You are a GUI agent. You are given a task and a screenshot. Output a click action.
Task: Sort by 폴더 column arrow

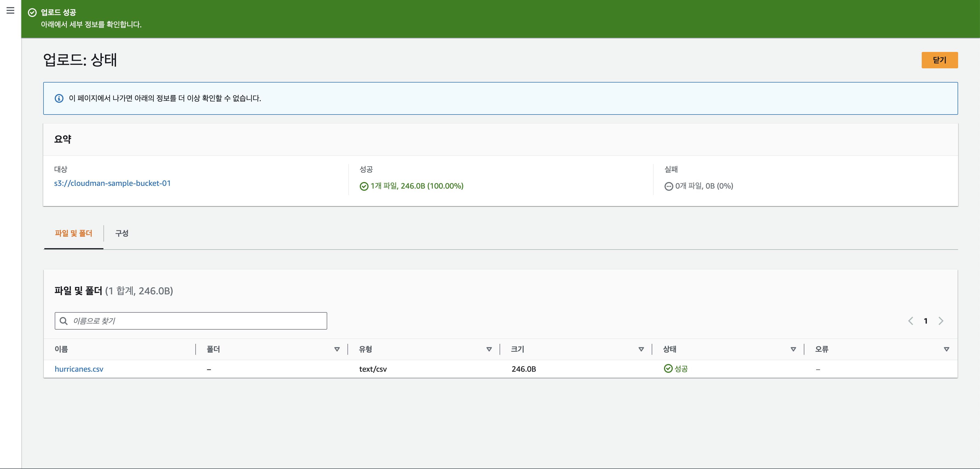tap(337, 349)
